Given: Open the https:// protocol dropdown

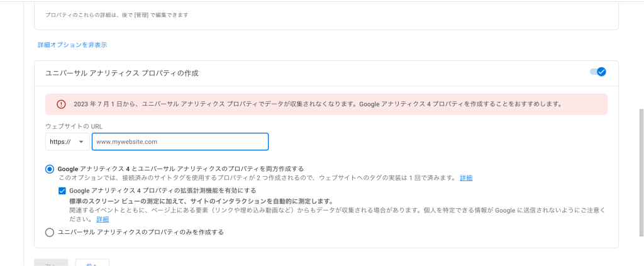Looking at the screenshot, I should (x=67, y=142).
